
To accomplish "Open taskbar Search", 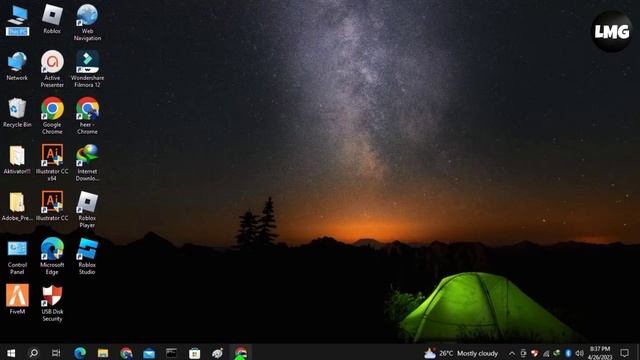I will pyautogui.click(x=33, y=353).
